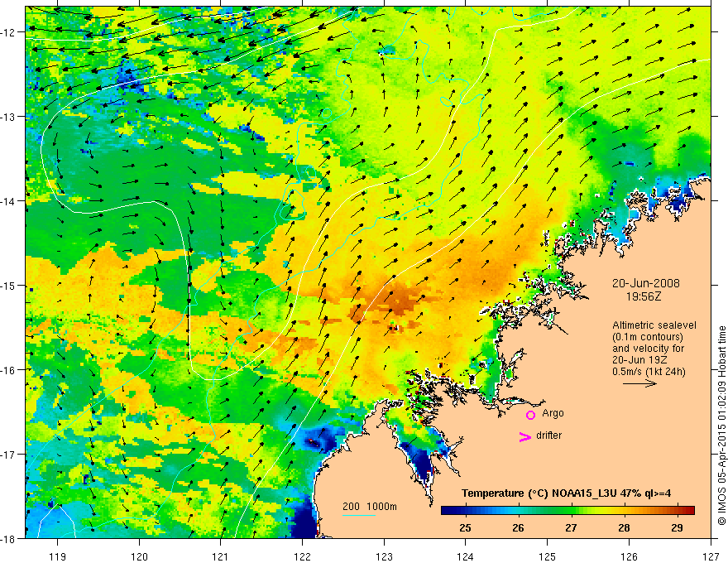Click the latitude axis label -15
This screenshot has height=563, width=728.
click(9, 286)
